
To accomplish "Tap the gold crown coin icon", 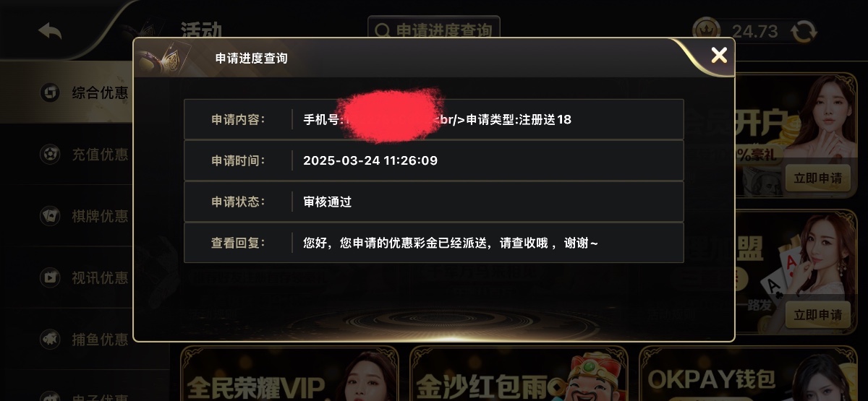I will point(706,30).
